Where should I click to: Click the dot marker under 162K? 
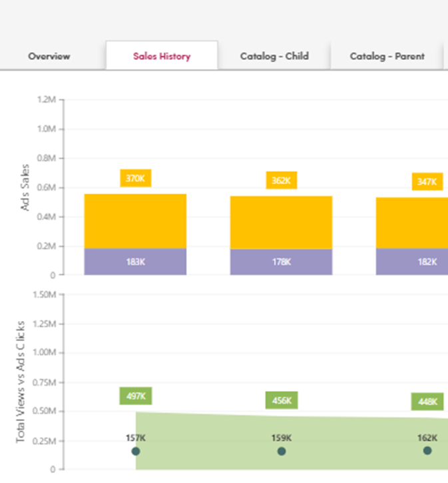coord(427,450)
